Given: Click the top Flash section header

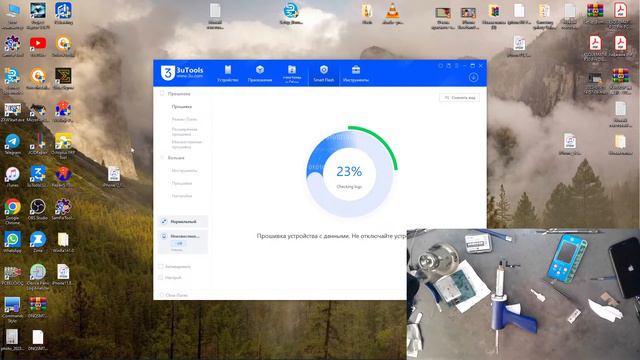Looking at the screenshot, I should [179, 94].
